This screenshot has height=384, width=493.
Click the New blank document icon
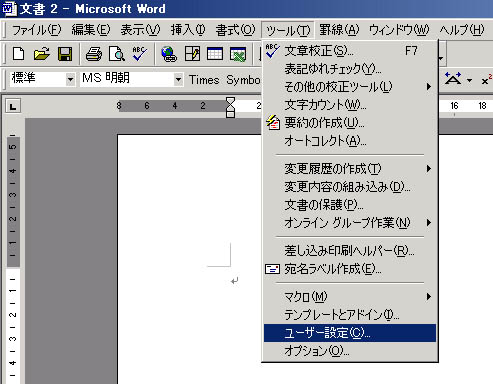click(18, 54)
